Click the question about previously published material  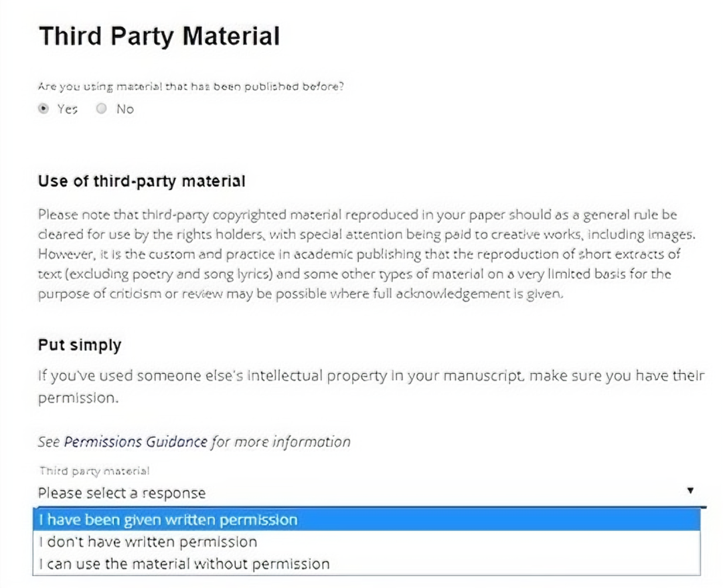[191, 87]
